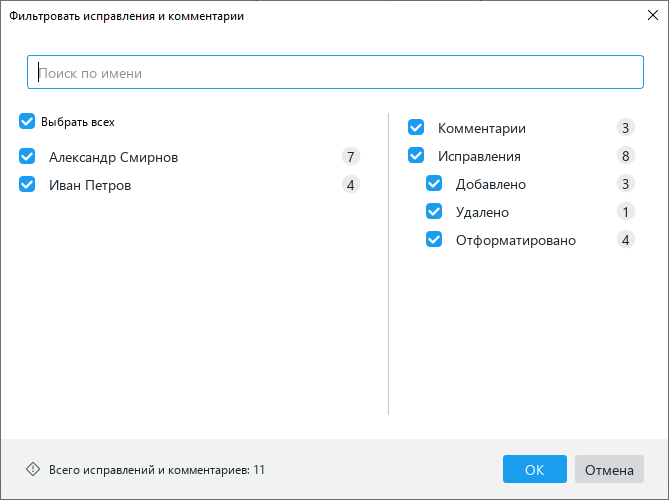Image resolution: width=669 pixels, height=500 pixels.
Task: Disable the Комментарии filter checkbox
Action: tap(416, 128)
